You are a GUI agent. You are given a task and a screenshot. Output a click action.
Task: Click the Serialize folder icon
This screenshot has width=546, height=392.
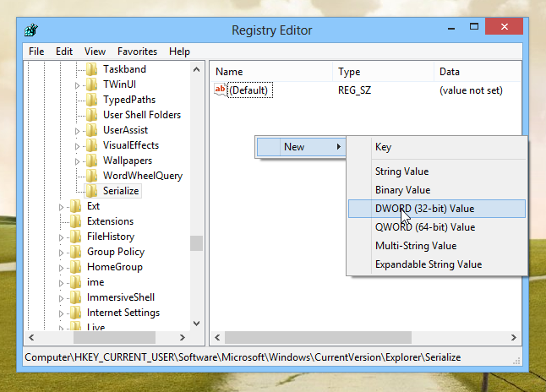click(92, 191)
